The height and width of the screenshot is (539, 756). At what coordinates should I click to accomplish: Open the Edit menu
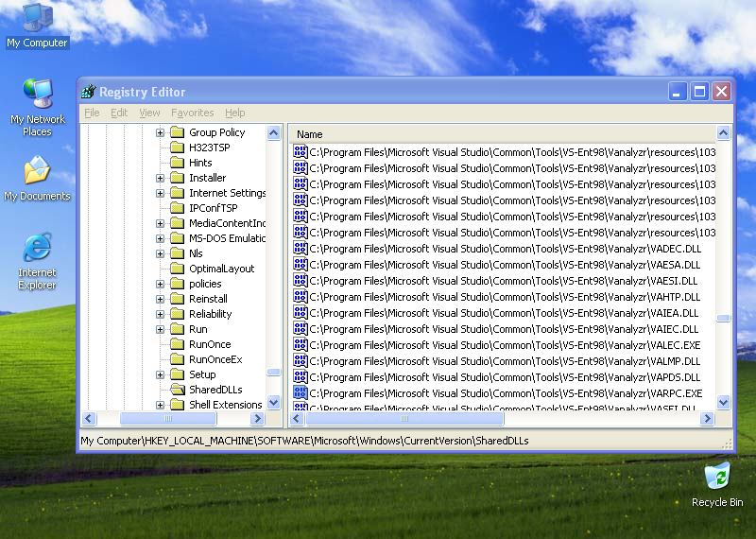pos(119,113)
